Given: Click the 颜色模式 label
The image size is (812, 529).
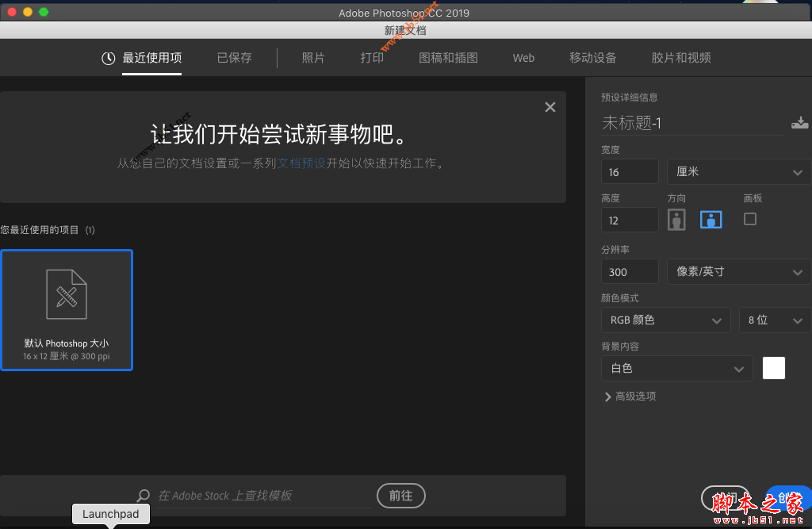Looking at the screenshot, I should [620, 298].
